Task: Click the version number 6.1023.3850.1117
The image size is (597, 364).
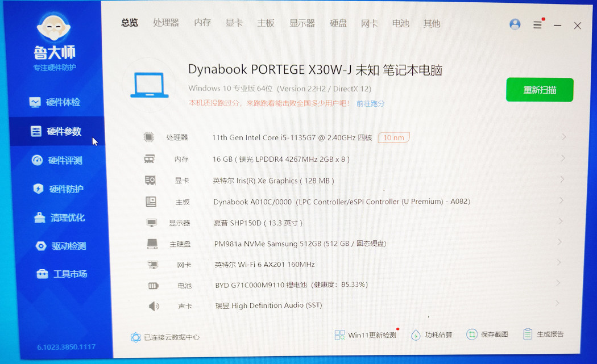Action: [x=67, y=347]
